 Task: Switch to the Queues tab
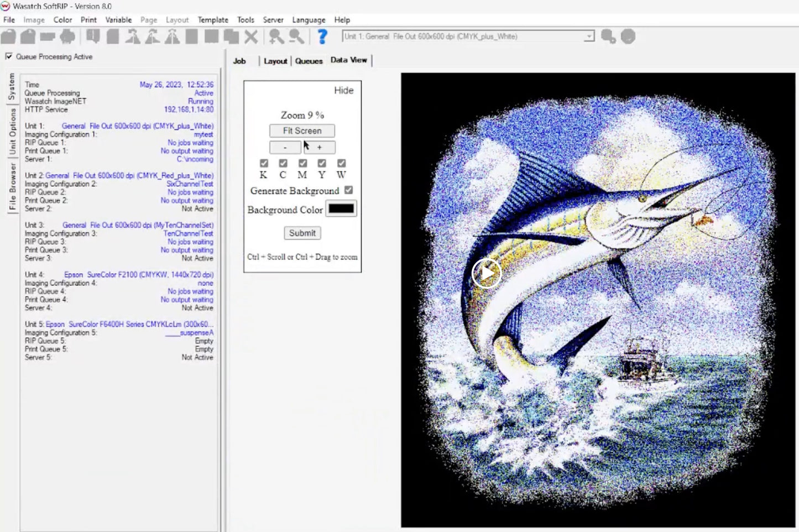point(309,61)
